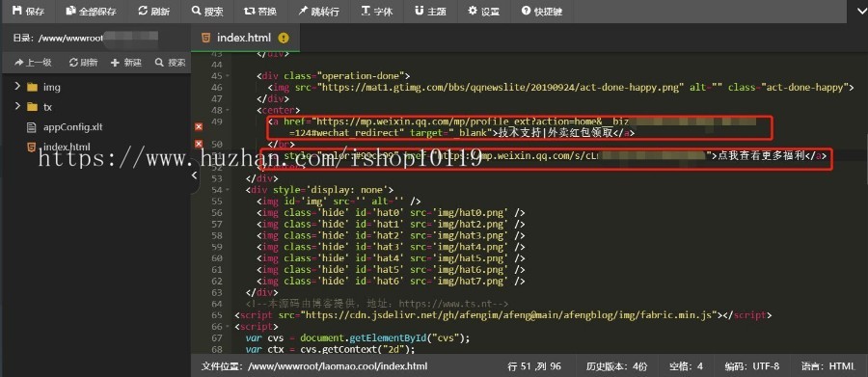
Task: Refresh the file list with the sidebar 刷新 button
Action: 84,63
